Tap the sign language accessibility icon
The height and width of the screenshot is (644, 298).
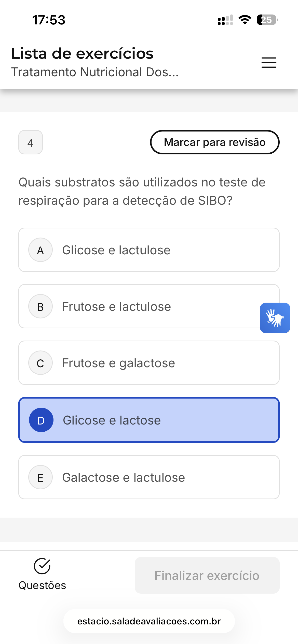275,318
